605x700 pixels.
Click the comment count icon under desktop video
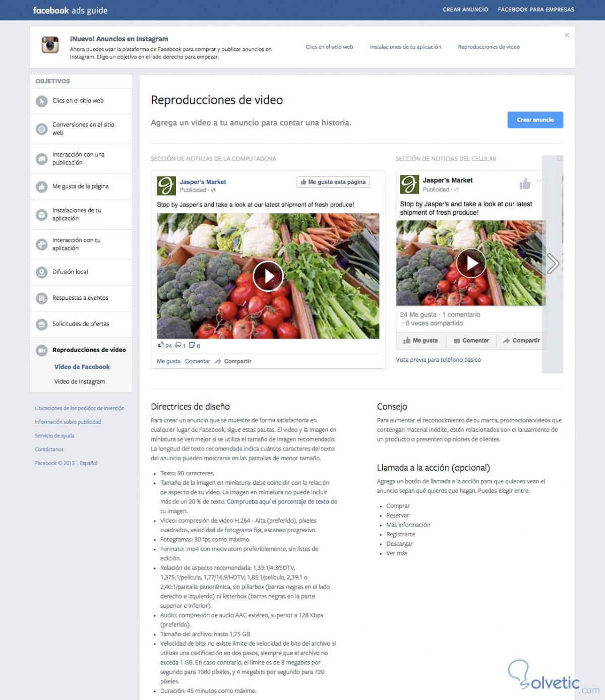178,345
